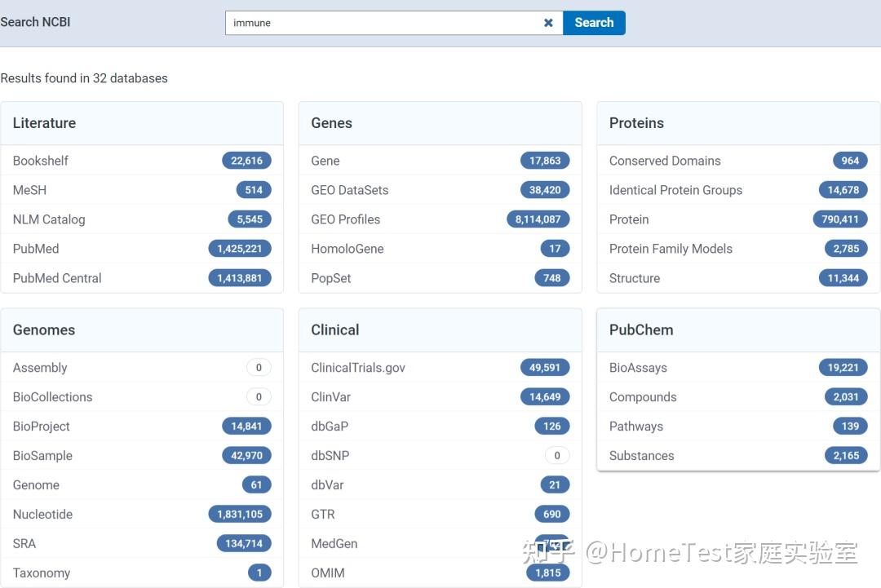The image size is (881, 588).
Task: Open GEO DataSets results
Action: point(350,190)
